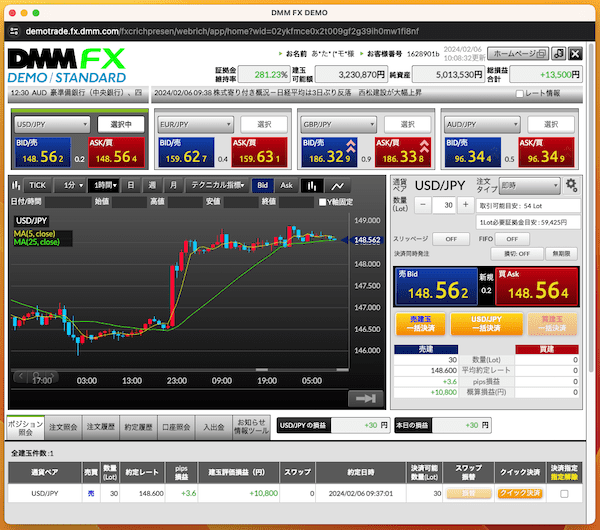Open ホームページ button
600x530 pixels.
point(518,54)
